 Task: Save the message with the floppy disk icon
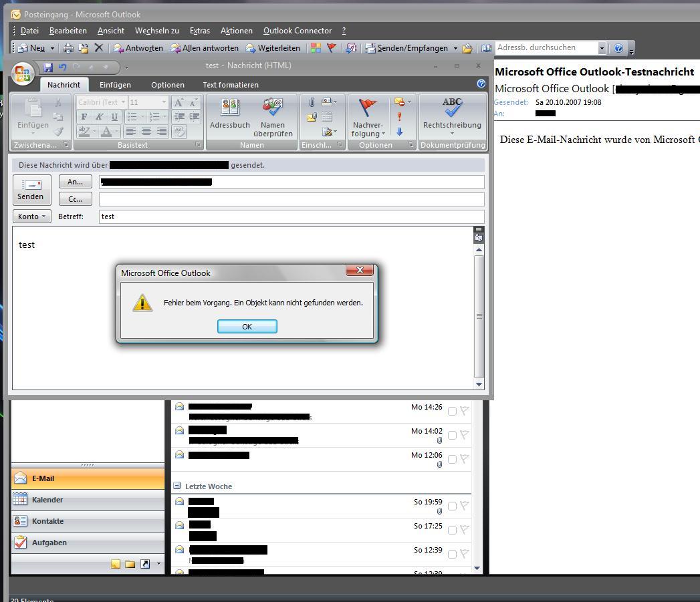48,67
